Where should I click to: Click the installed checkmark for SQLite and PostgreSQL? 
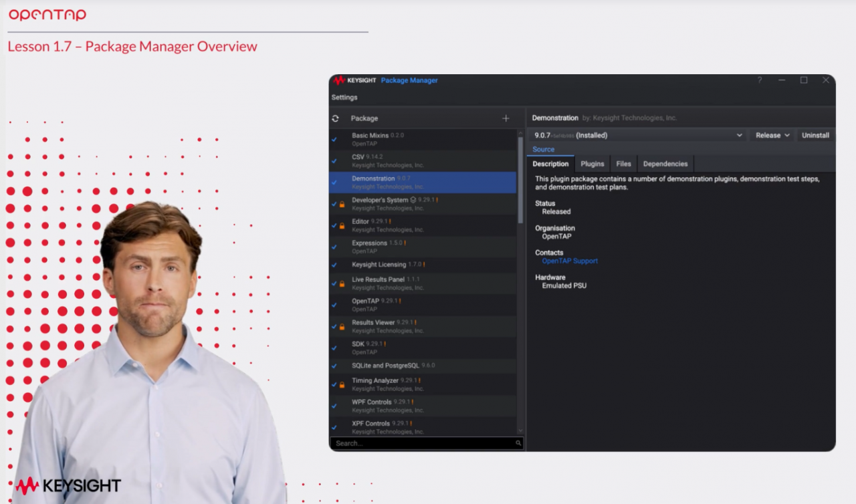pos(334,366)
